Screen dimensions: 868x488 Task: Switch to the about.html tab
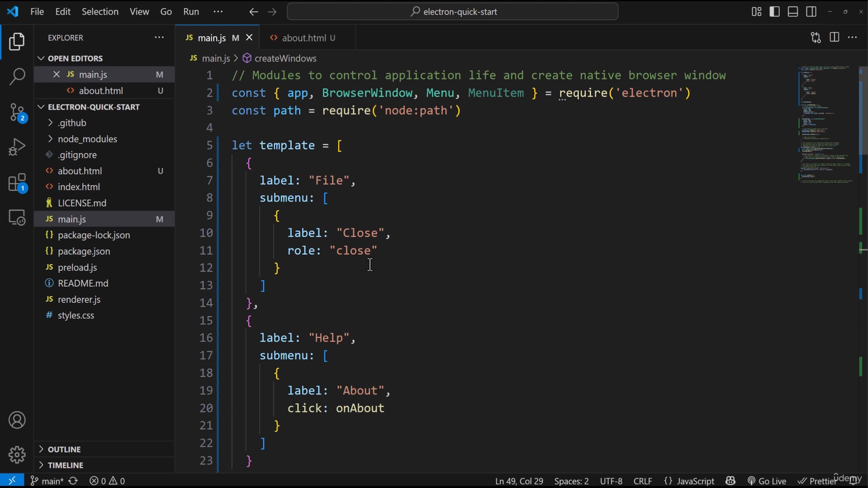pyautogui.click(x=308, y=38)
